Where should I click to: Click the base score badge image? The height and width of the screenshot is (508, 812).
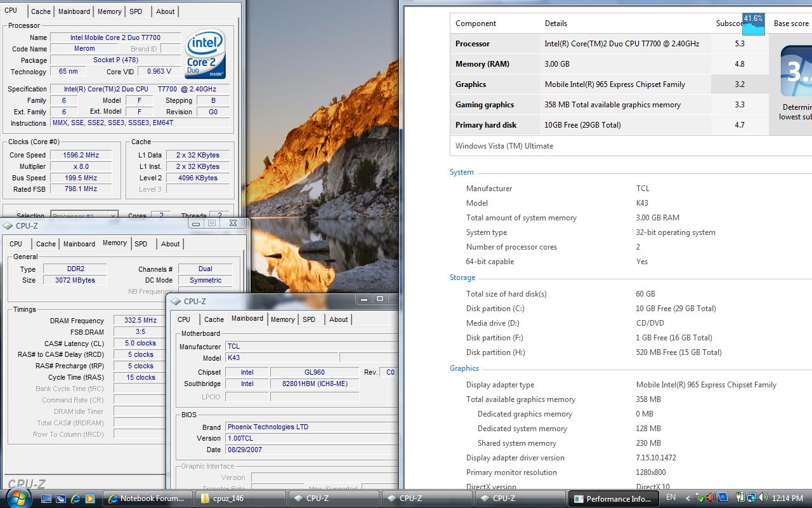click(x=796, y=72)
